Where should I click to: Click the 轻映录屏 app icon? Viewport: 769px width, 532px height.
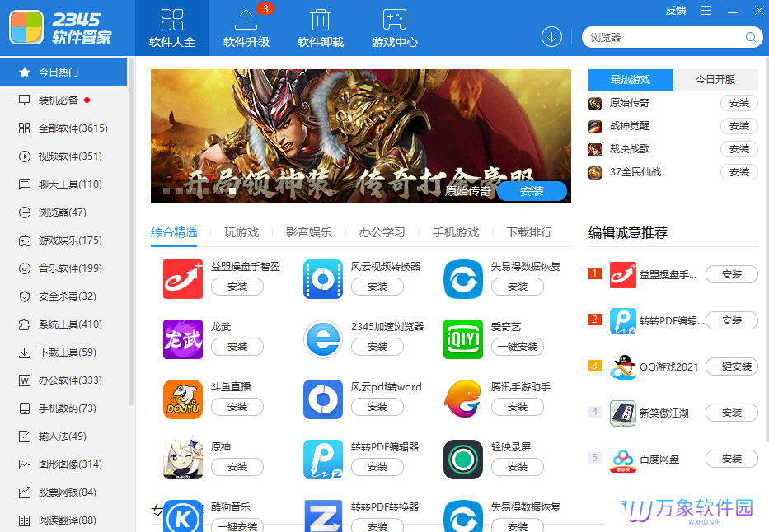click(x=463, y=460)
